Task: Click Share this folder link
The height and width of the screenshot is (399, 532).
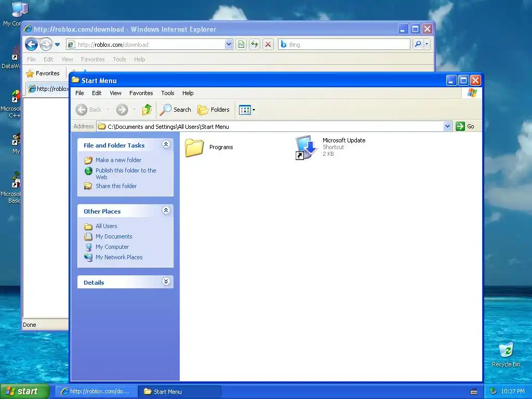Action: (116, 186)
